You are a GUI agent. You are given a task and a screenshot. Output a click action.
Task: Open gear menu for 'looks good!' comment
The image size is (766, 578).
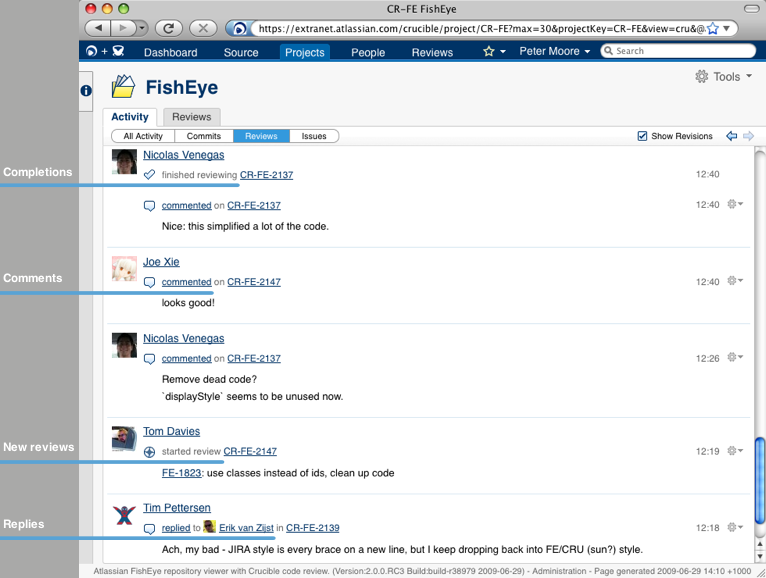(735, 280)
